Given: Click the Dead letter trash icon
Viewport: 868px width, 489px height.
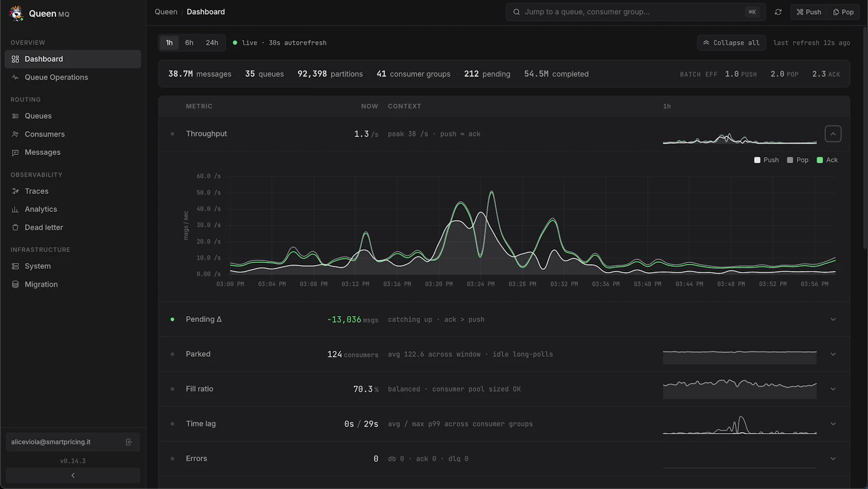Looking at the screenshot, I should pyautogui.click(x=15, y=228).
